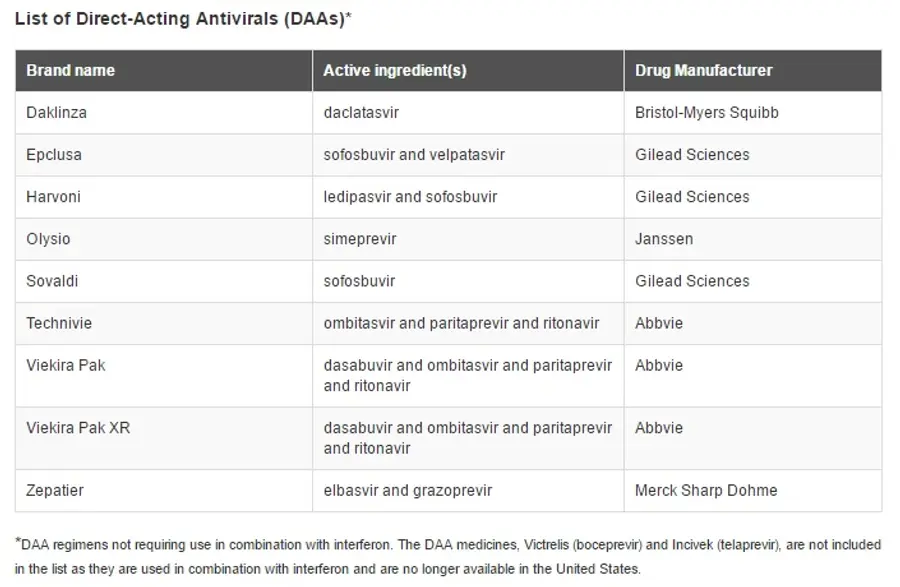The image size is (900, 587).
Task: Click the Active ingredient(s) column header
Action: pos(468,71)
